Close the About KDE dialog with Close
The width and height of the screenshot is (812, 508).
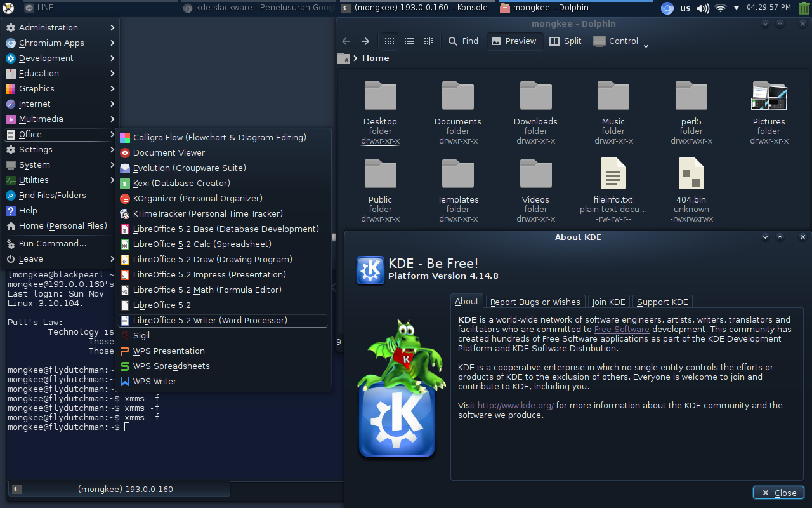pyautogui.click(x=778, y=493)
